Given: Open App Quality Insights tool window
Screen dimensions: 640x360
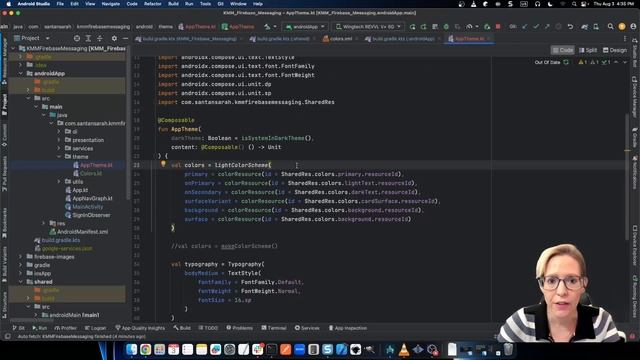Looking at the screenshot, I should (140, 328).
